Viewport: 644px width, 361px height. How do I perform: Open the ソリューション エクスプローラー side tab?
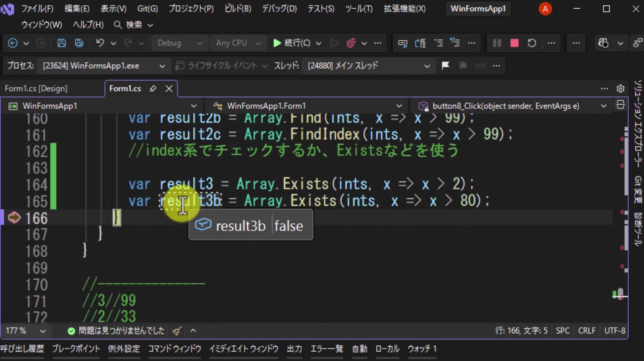[x=637, y=123]
